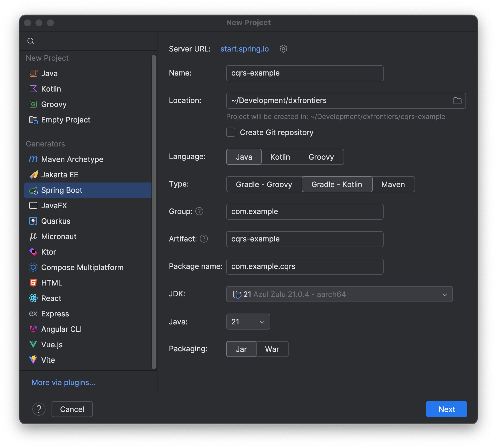Click the Empty Project folder icon
Viewport: 497px width, 448px height.
(x=33, y=120)
